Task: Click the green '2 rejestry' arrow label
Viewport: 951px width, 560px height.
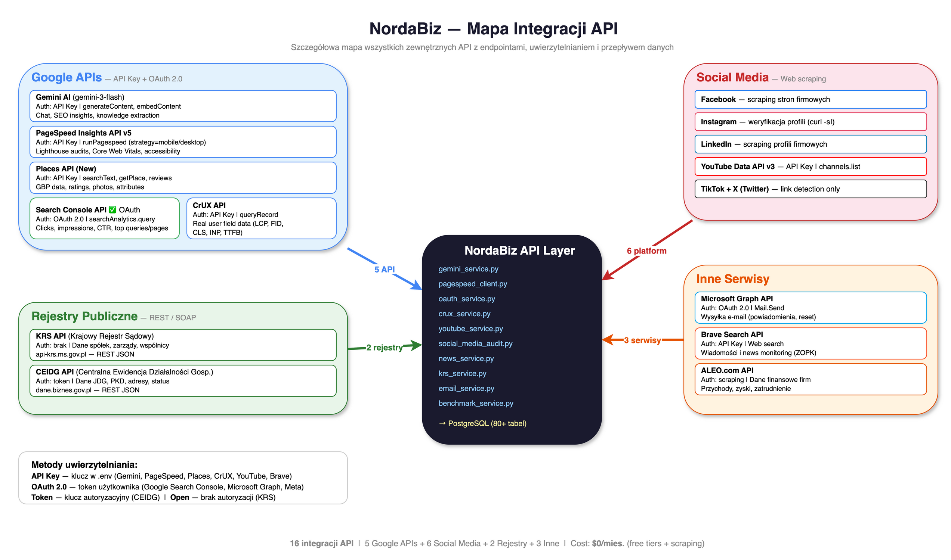Action: coord(385,348)
